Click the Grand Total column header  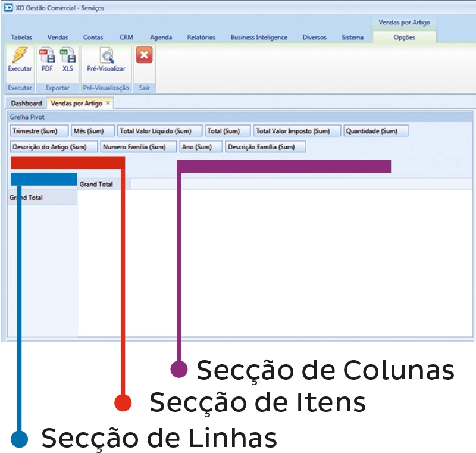(96, 185)
